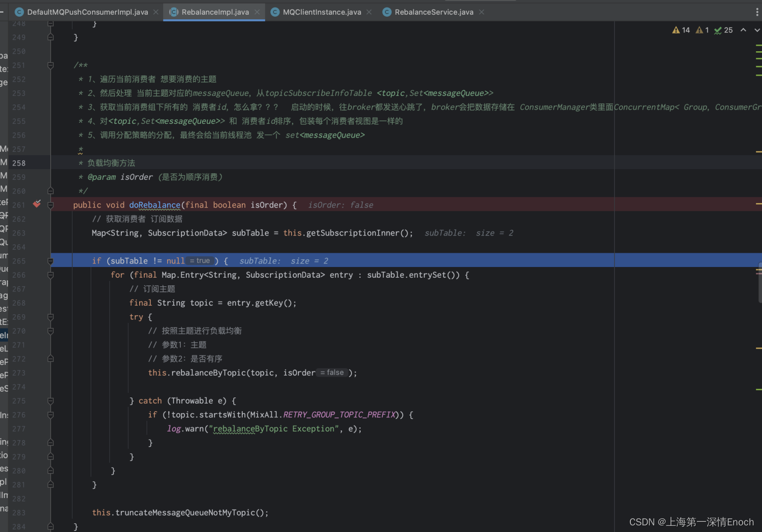This screenshot has width=762, height=532.
Task: Click the rebalanceByTopic method call
Action: [208, 373]
